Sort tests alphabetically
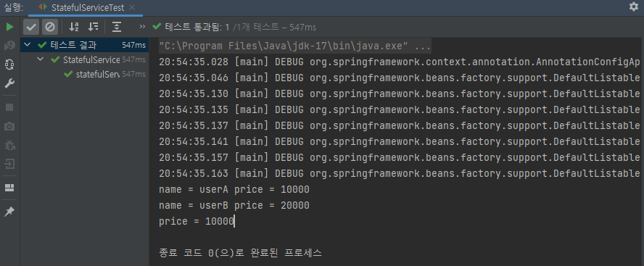 coord(74,27)
